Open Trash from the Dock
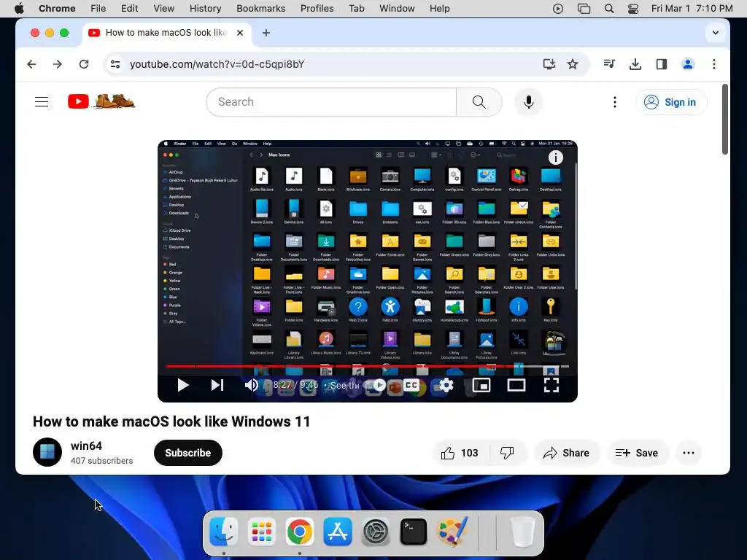 522,532
